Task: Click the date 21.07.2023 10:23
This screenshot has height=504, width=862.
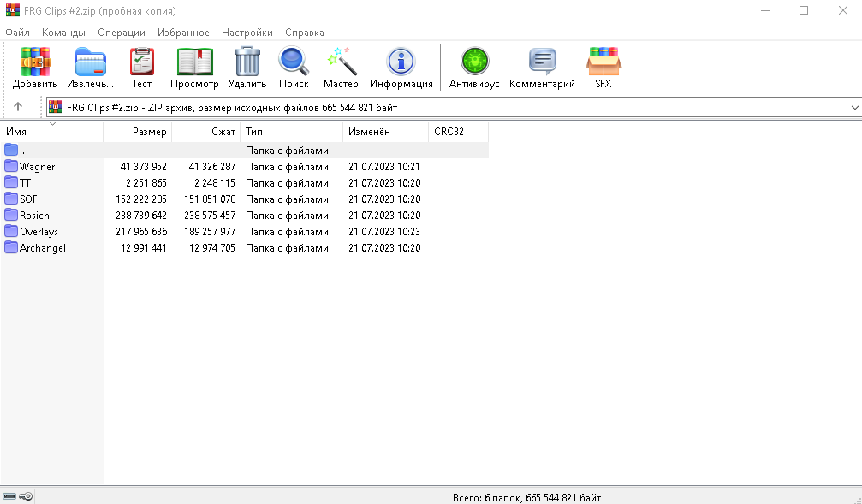Action: click(x=384, y=232)
